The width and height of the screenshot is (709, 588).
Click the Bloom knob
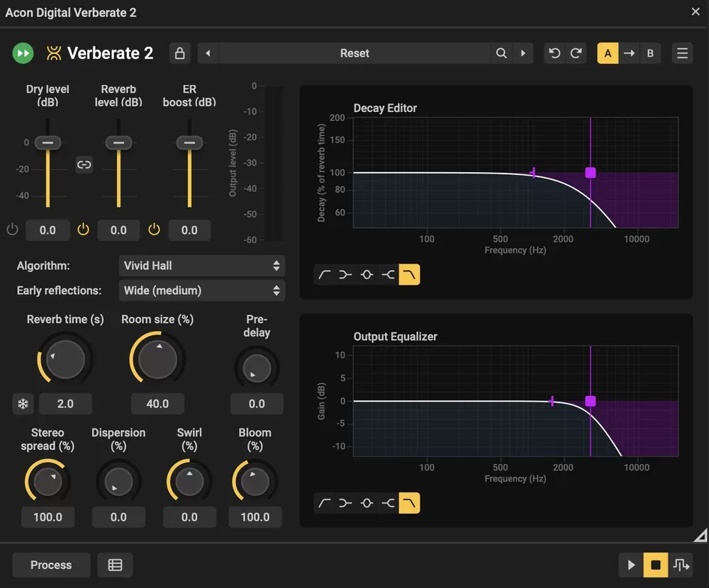tap(255, 482)
